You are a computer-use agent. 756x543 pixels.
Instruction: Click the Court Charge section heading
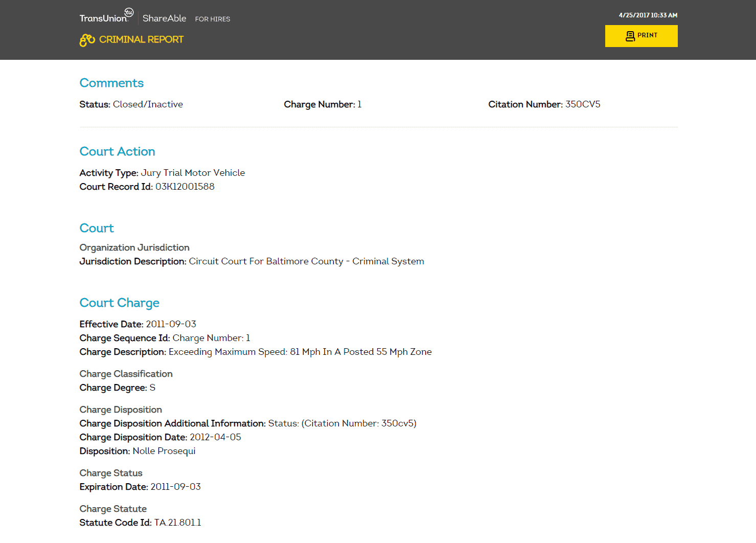click(x=119, y=303)
